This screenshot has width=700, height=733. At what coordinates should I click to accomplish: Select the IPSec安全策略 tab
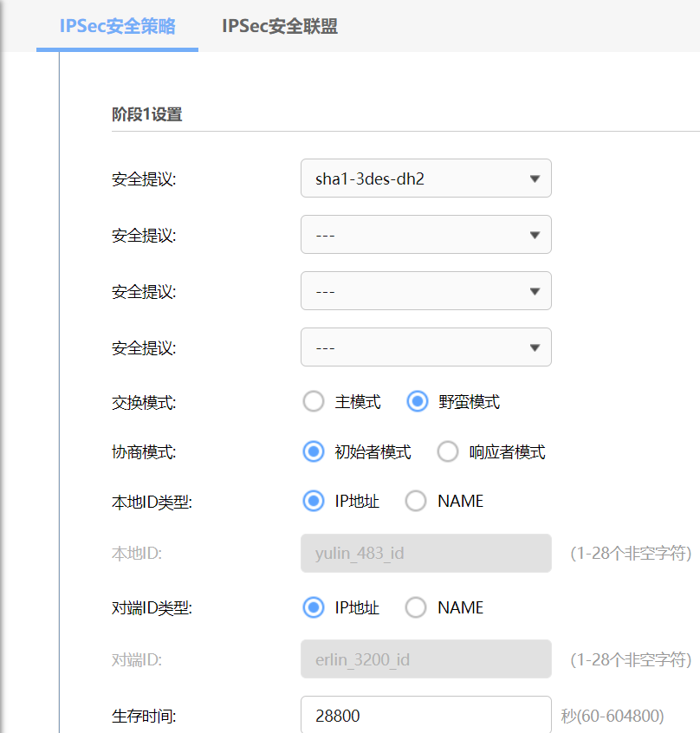pyautogui.click(x=117, y=26)
